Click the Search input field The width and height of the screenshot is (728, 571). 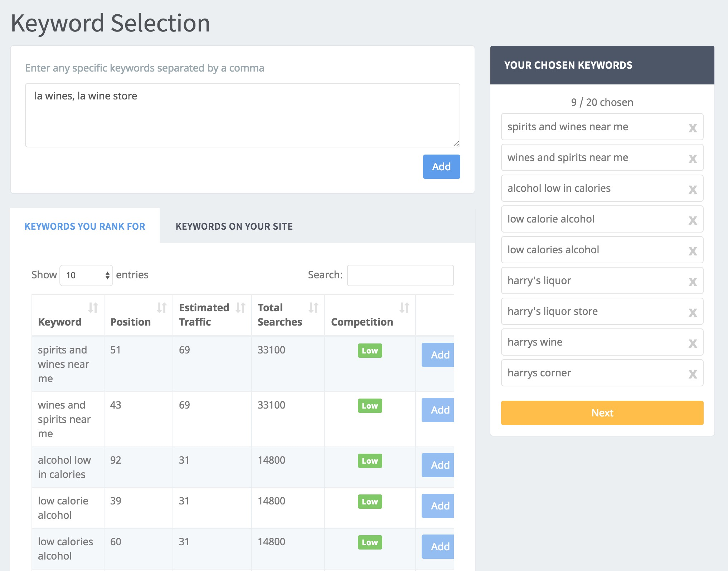coord(400,275)
